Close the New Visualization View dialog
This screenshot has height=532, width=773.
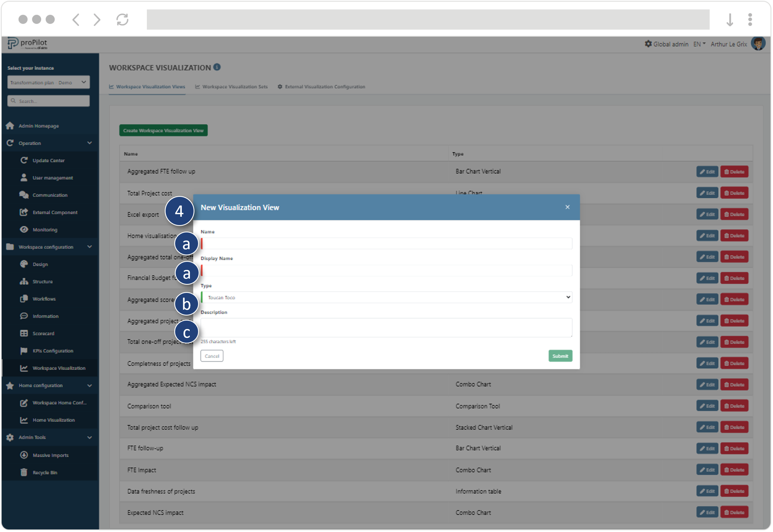coord(568,207)
